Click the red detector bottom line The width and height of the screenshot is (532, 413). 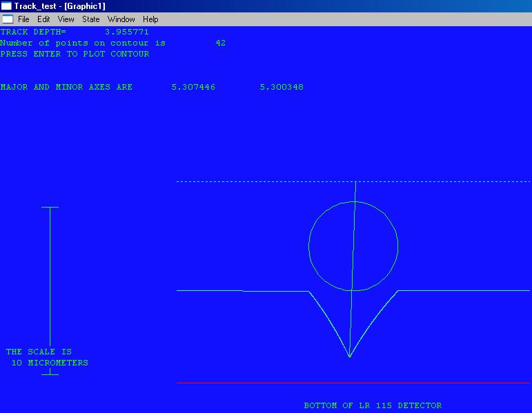[353, 383]
